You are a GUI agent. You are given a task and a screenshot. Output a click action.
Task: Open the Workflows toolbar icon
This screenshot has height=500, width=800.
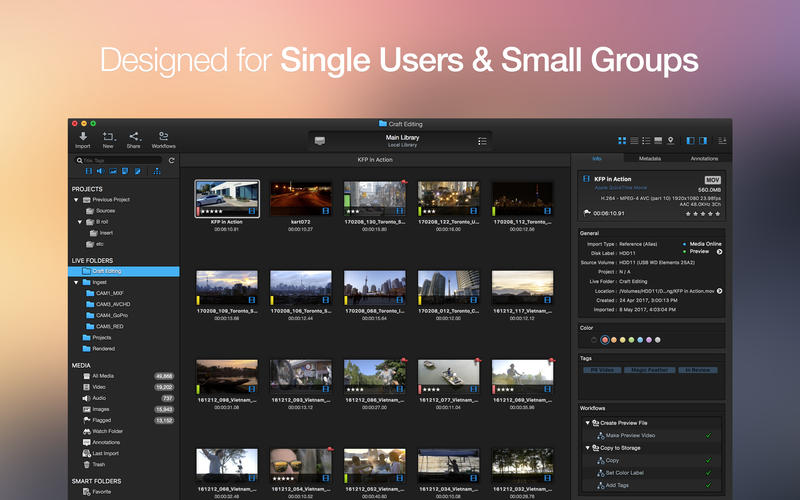tap(163, 136)
